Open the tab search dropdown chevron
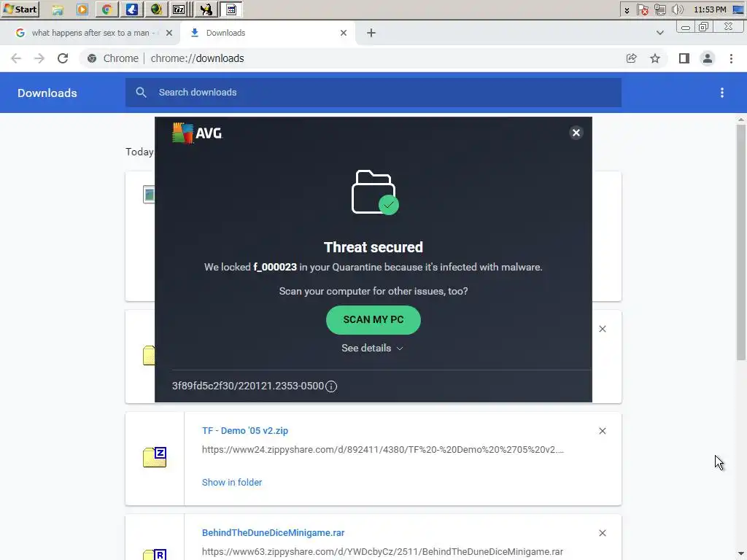The image size is (747, 560). [659, 33]
